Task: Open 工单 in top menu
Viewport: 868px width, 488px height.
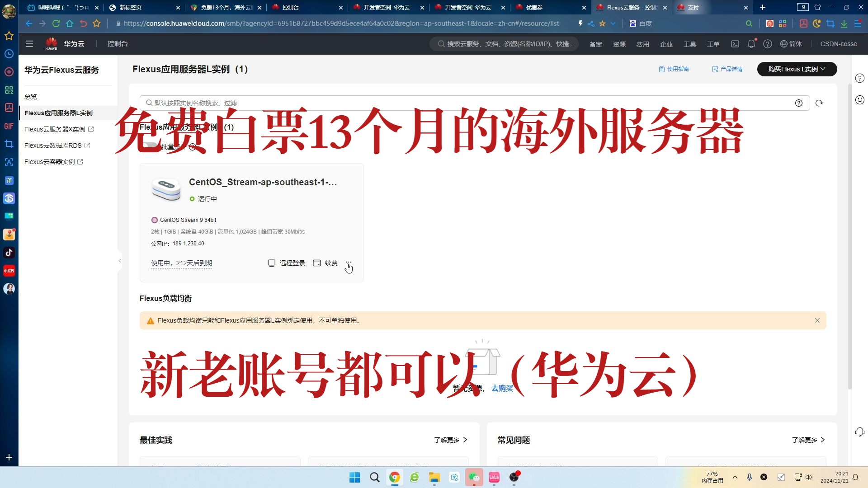Action: (713, 44)
